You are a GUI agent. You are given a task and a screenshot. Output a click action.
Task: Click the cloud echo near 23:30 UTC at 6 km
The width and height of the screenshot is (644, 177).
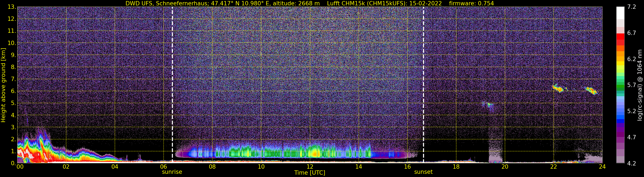click(x=591, y=90)
